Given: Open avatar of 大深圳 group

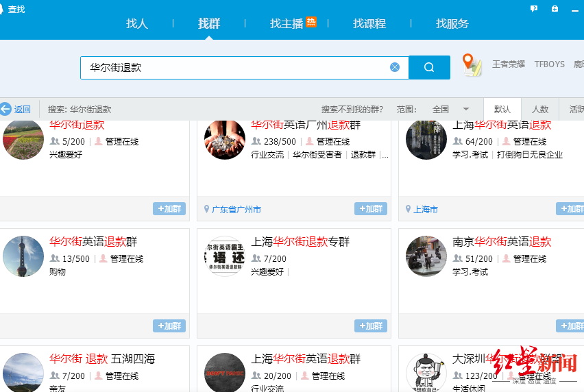Looking at the screenshot, I should tap(426, 372).
